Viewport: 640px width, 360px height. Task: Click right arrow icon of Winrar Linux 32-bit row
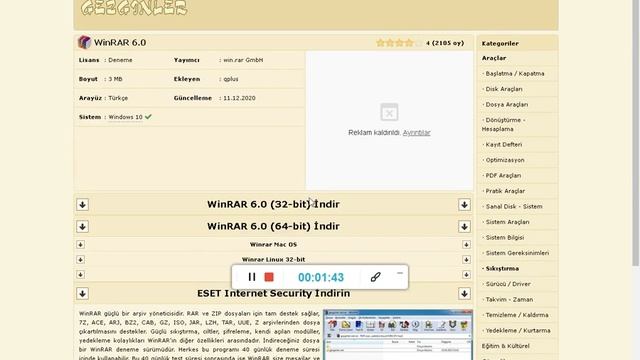tap(466, 260)
